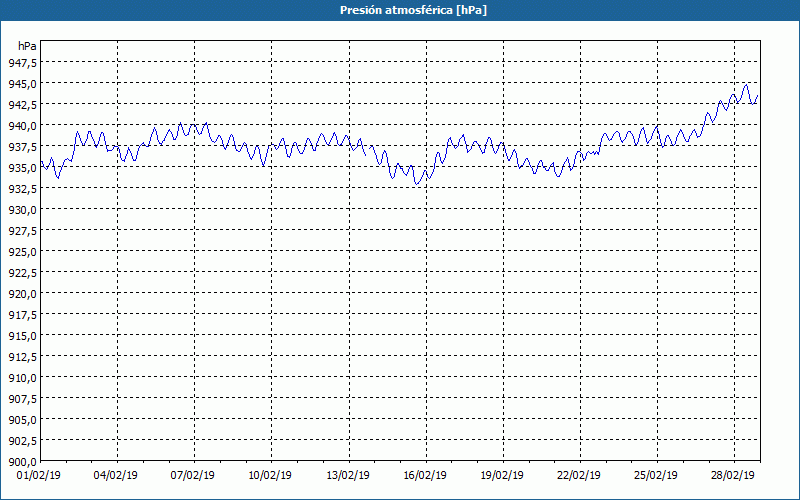Click the 930,0 axis value
The width and height of the screenshot is (800, 500).
pos(22,209)
